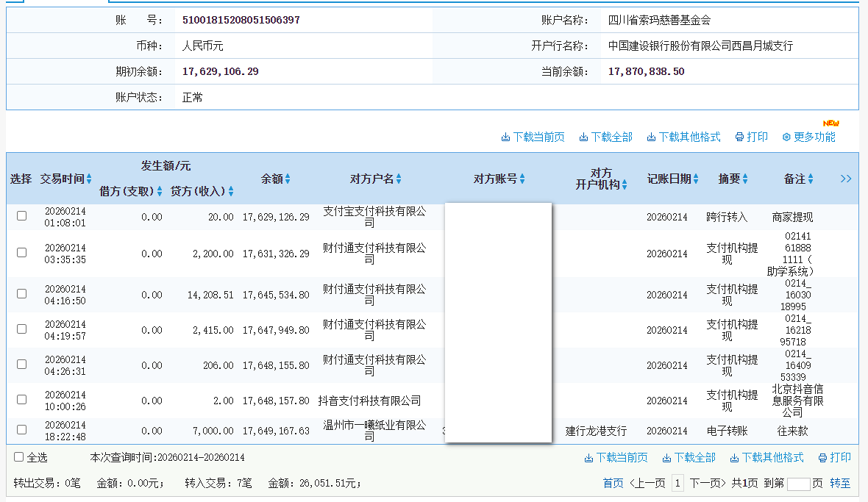Open 更多功能 with the NEW badge

[x=811, y=136]
